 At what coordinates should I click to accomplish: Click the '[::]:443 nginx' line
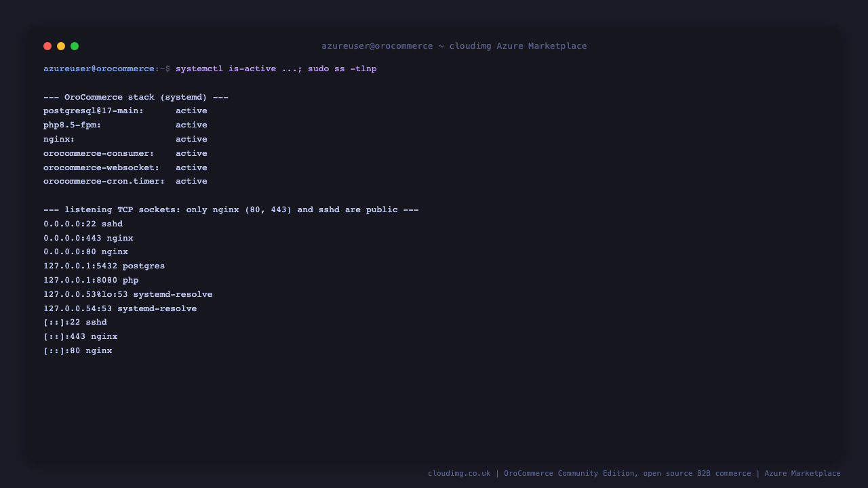pyautogui.click(x=81, y=337)
